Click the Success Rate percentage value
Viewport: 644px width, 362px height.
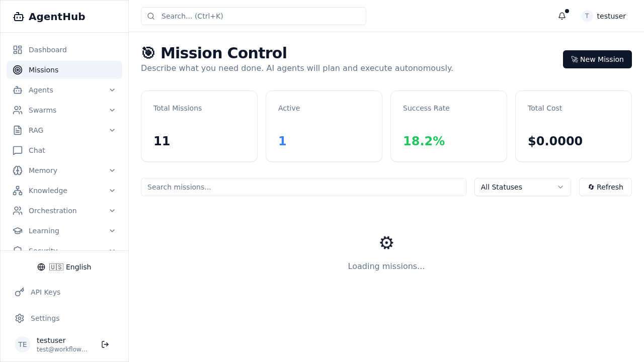(x=424, y=141)
